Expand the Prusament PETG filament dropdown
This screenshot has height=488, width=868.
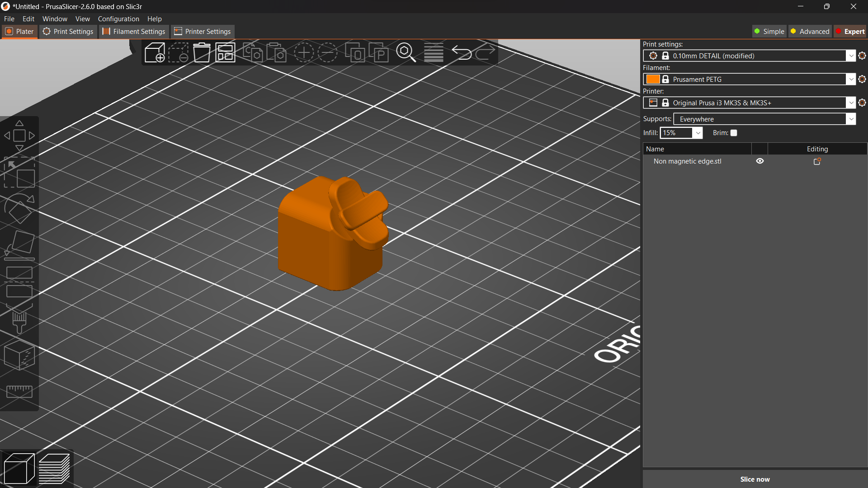852,79
